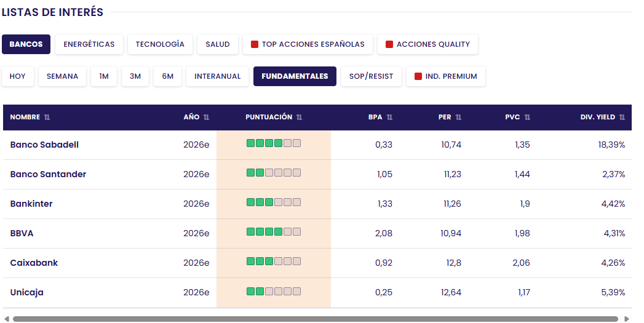The image size is (644, 323).
Task: Open Top Acciones Españolas premium list
Action: [308, 44]
